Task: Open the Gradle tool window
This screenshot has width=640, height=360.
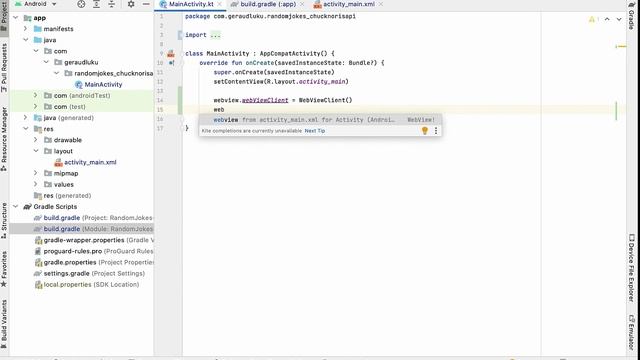Action: point(631,16)
